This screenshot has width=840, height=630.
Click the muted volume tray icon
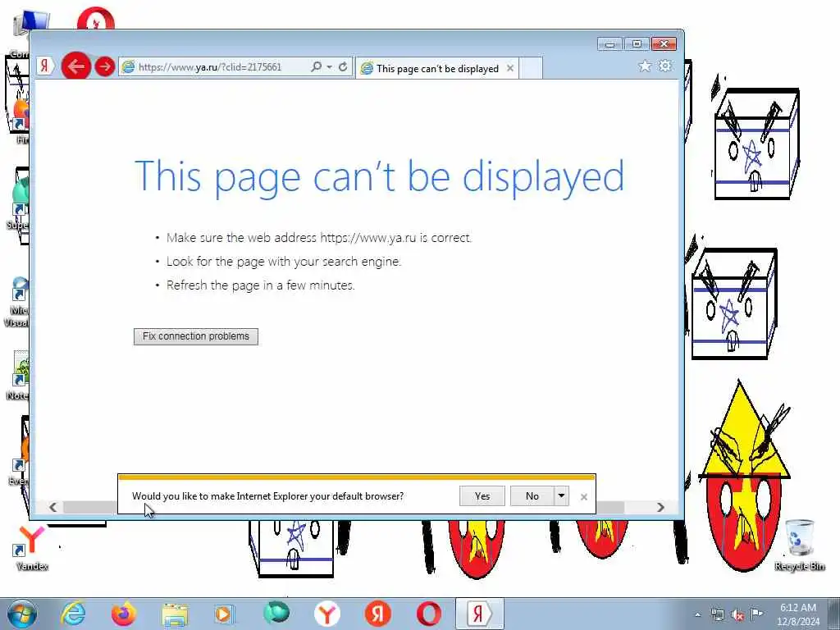[737, 615]
